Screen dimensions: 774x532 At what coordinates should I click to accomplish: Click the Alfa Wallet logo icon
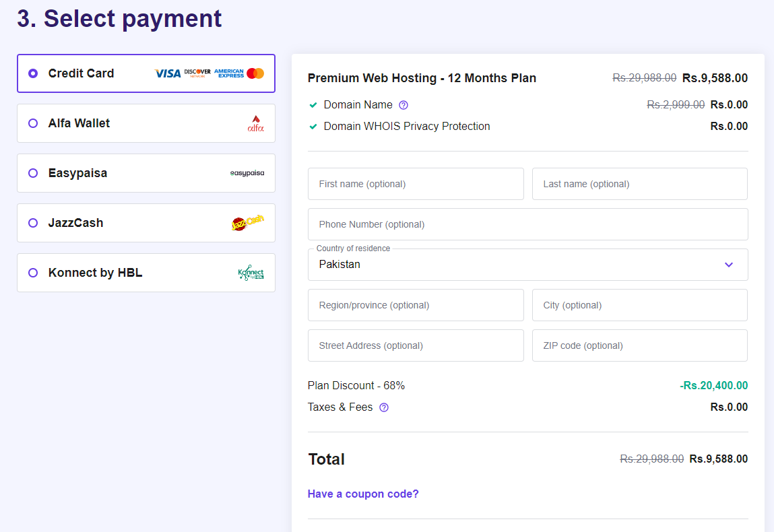pos(256,123)
